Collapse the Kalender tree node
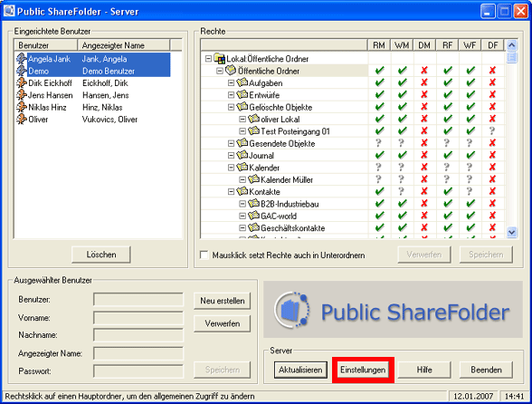Viewport: 532px width, 404px height. (x=231, y=168)
